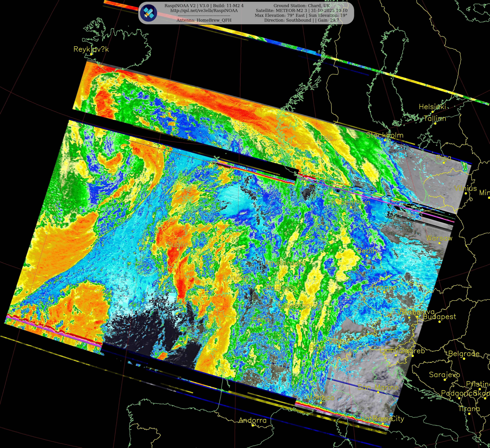This screenshot has width=490, height=448.
Task: Click the Sarajevo map label
Action: click(444, 375)
